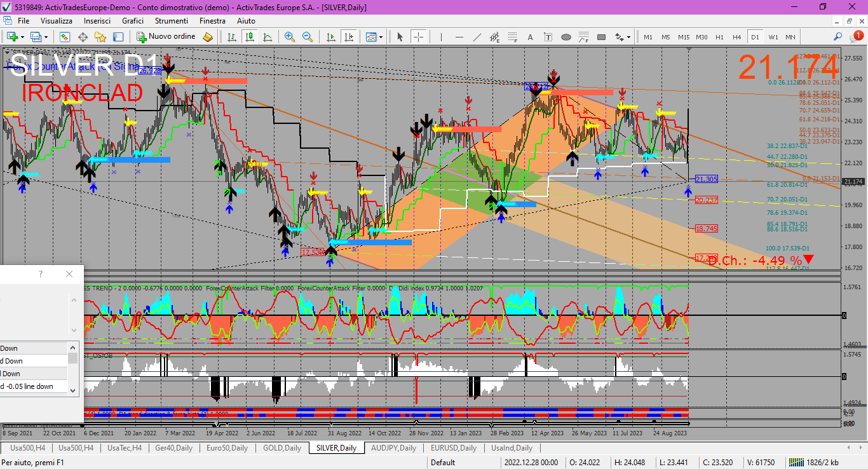868x469 pixels.
Task: Switch to W1 timeframe
Action: [773, 37]
